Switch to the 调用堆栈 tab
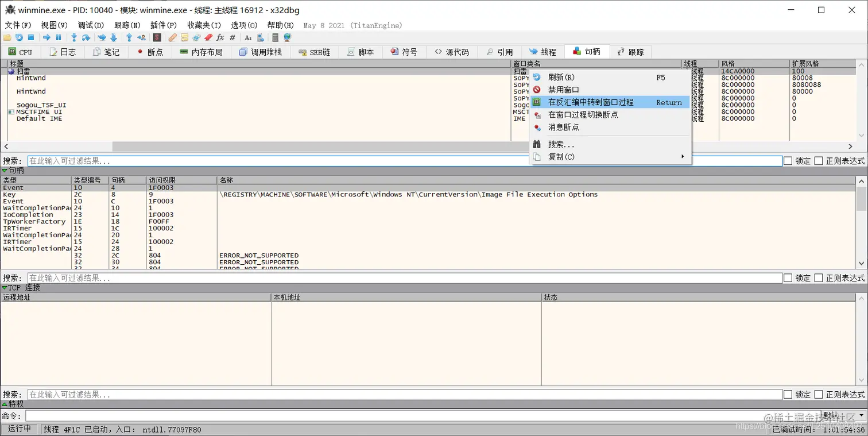Image resolution: width=868 pixels, height=436 pixels. [261, 52]
